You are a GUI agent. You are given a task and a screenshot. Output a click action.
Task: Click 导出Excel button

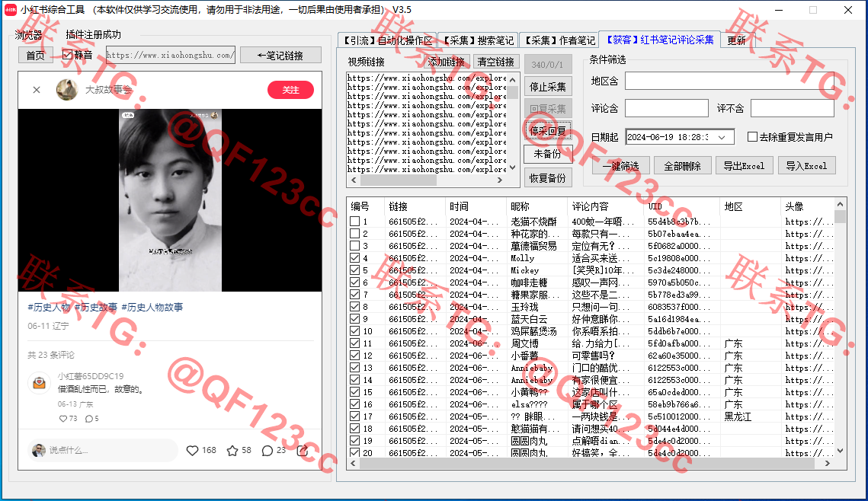click(744, 166)
